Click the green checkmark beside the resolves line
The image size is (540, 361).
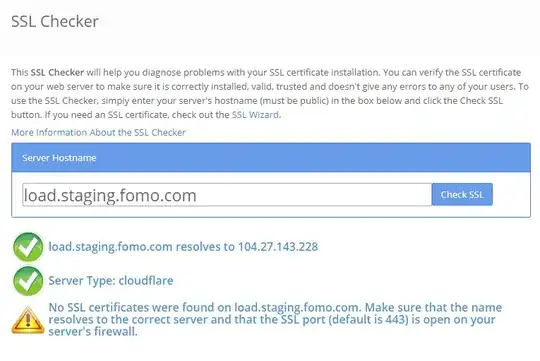click(x=28, y=247)
